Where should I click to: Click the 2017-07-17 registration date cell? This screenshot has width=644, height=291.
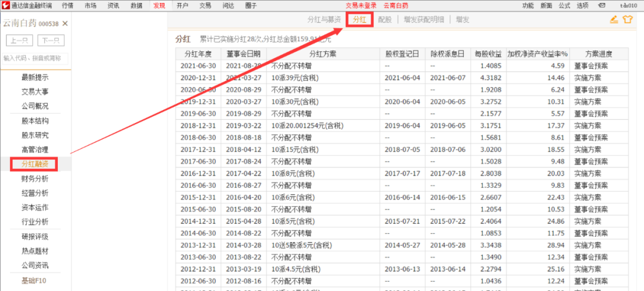pos(402,174)
